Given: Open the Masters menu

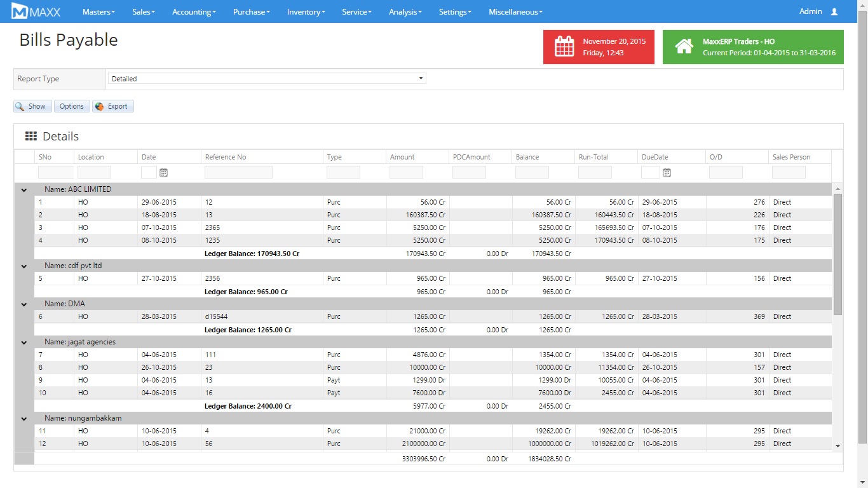Looking at the screenshot, I should click(98, 11).
